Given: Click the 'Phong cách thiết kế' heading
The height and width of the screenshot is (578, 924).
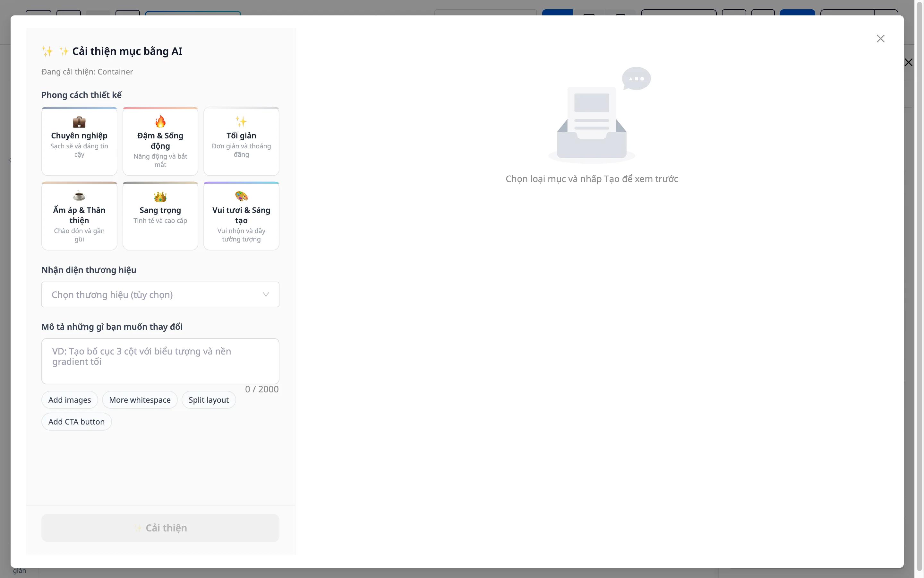Looking at the screenshot, I should coord(81,95).
